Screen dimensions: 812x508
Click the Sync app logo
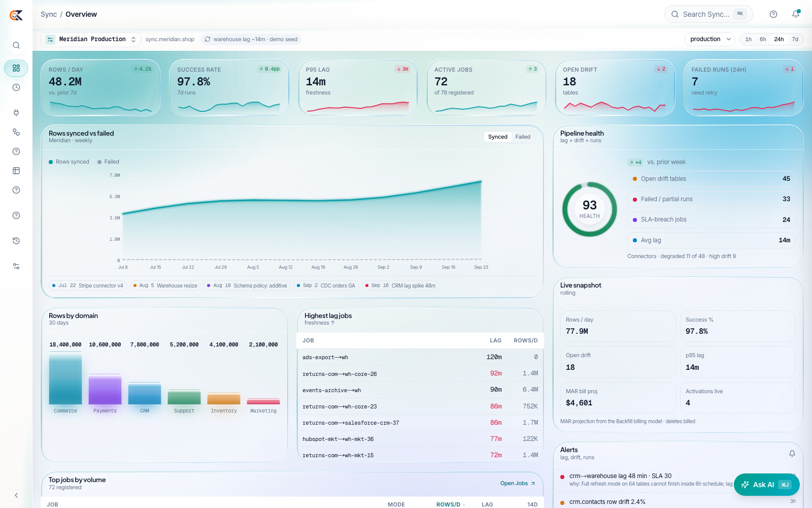16,15
